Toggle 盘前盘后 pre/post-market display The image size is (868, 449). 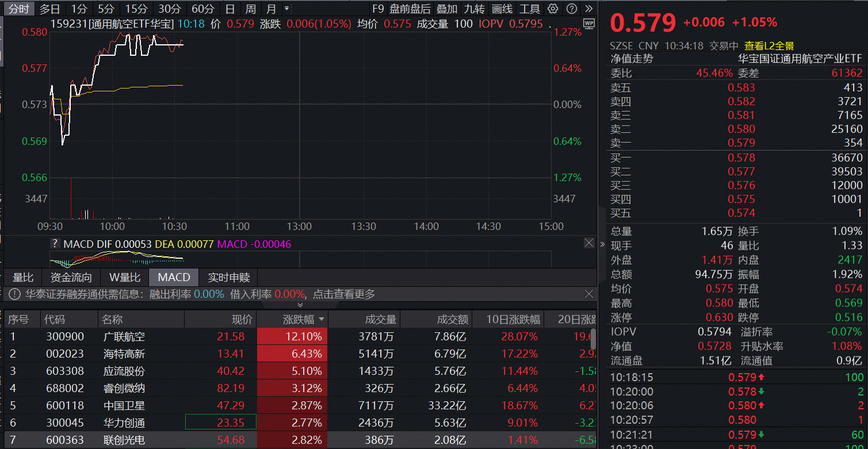coord(410,9)
